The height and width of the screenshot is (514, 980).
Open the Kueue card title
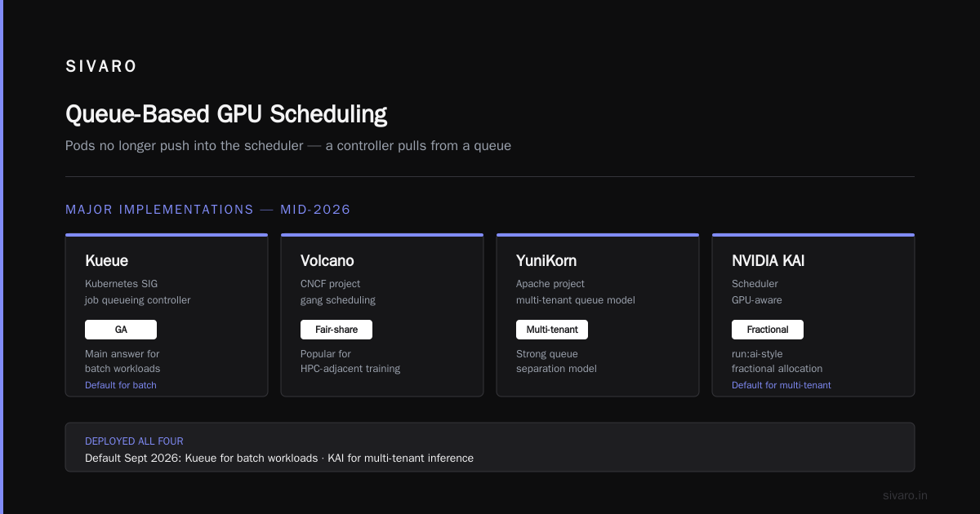(106, 261)
